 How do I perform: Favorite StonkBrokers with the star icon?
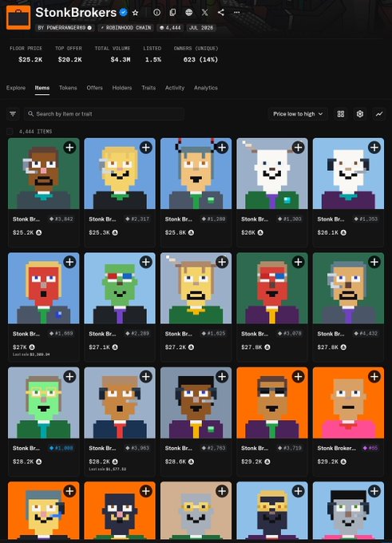[136, 13]
